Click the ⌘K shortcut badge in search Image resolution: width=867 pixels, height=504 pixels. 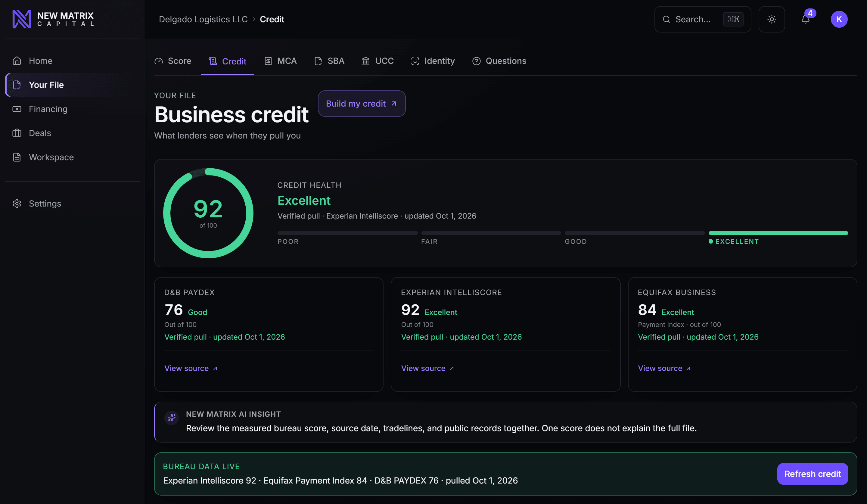pyautogui.click(x=733, y=19)
